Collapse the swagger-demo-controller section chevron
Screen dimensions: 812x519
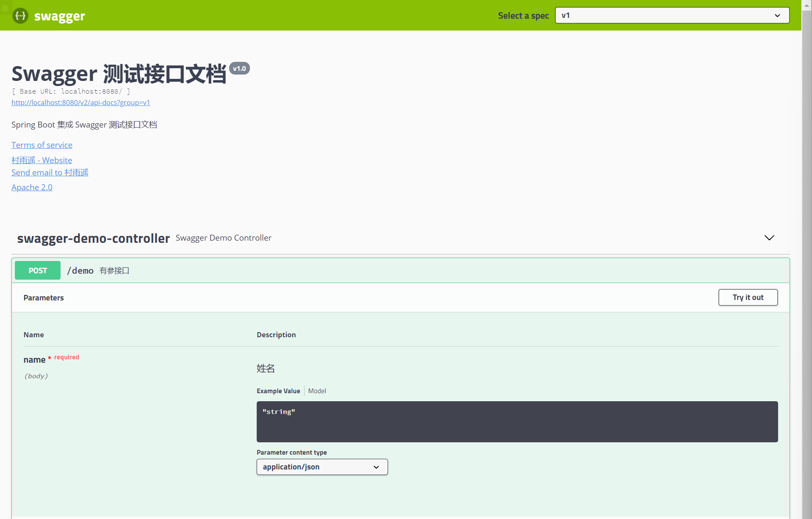click(x=769, y=238)
